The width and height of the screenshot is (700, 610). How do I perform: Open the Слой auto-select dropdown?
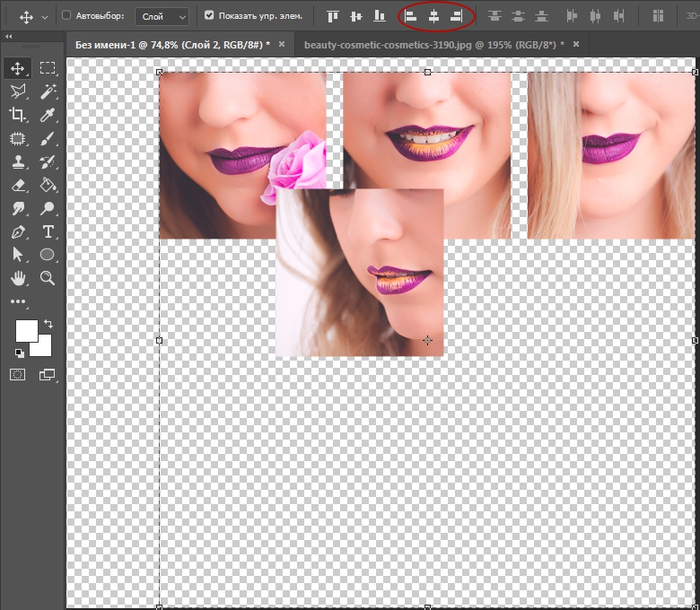coord(162,17)
